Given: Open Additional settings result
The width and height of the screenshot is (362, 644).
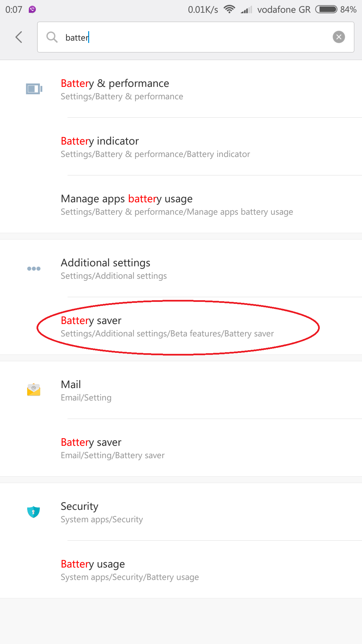Looking at the screenshot, I should (x=181, y=268).
